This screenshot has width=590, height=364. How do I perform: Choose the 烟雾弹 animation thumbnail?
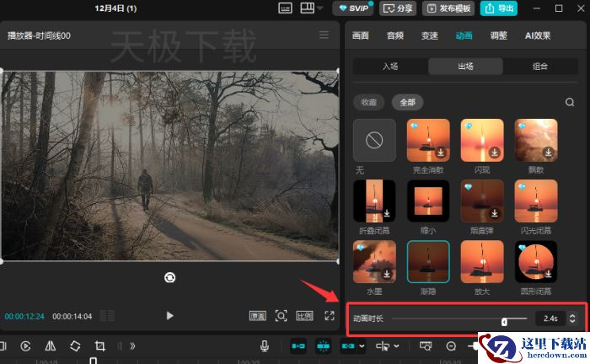click(x=482, y=201)
